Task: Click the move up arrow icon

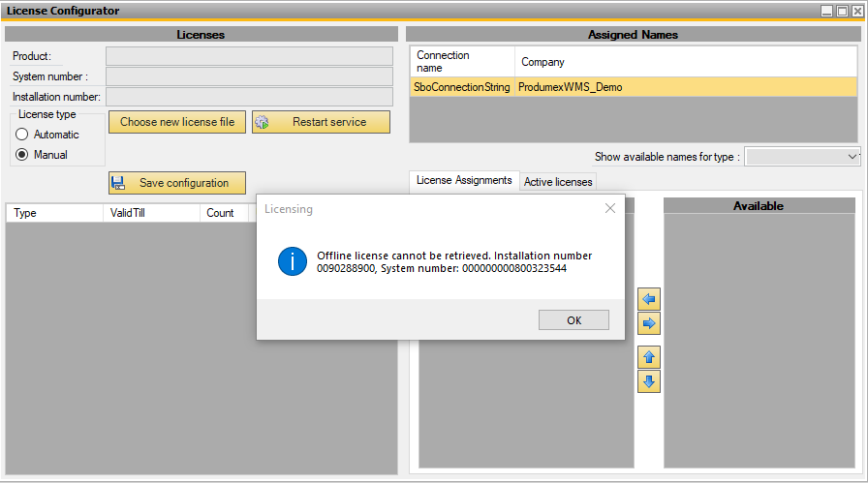Action: point(649,357)
